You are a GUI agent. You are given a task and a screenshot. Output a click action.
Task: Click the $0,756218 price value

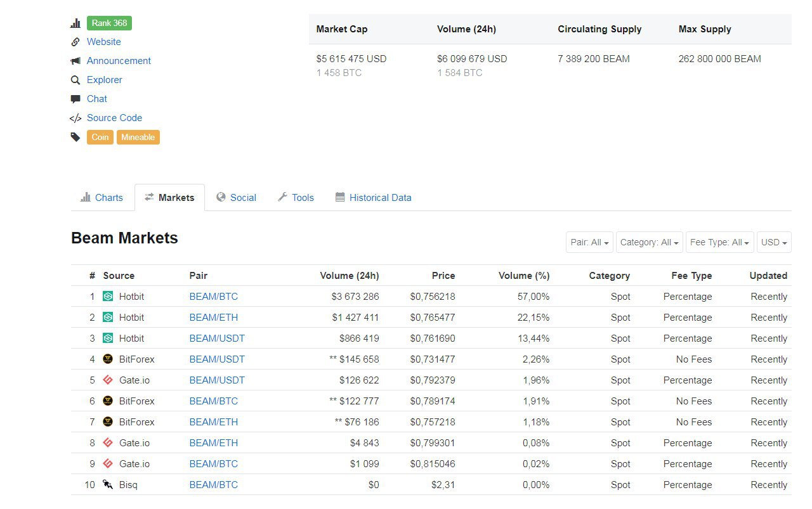(433, 297)
